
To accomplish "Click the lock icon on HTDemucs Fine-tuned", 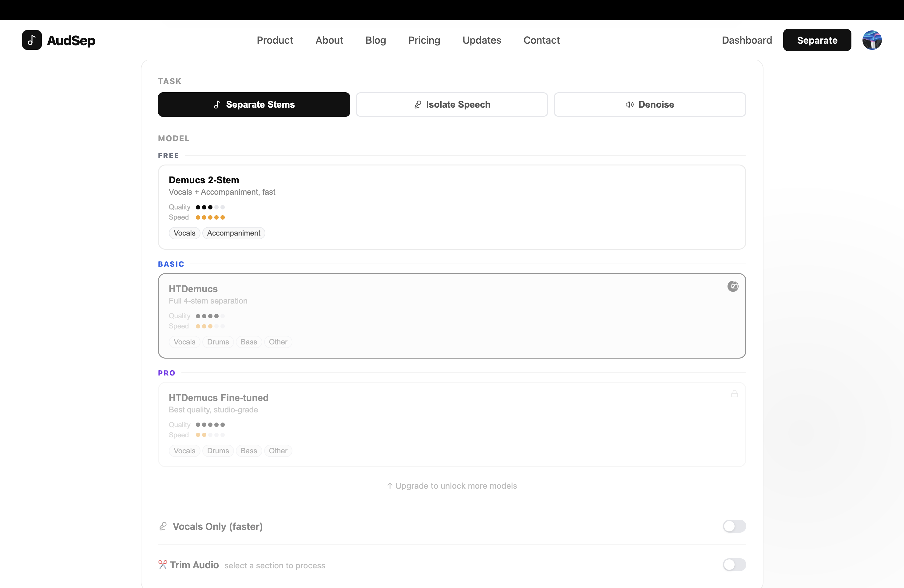I will (x=734, y=394).
